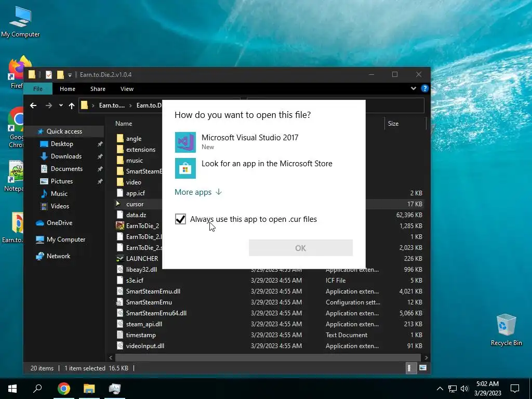
Task: Select the app.icf file
Action: 136,193
